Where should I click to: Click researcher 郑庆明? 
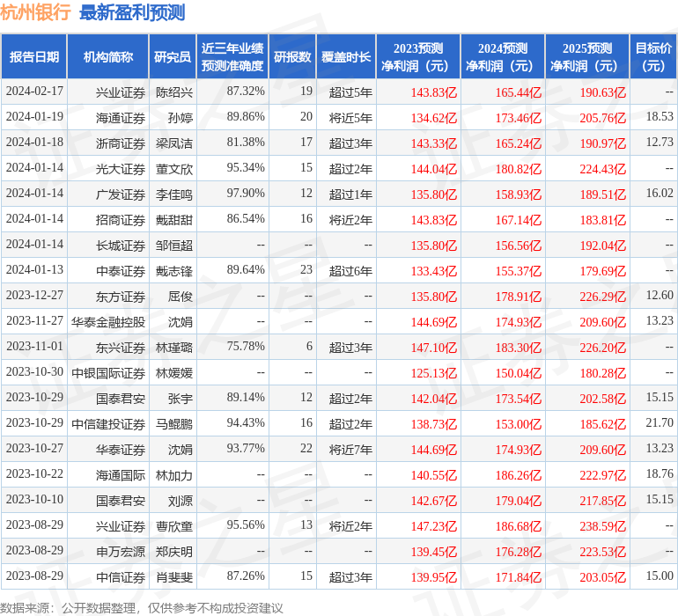(174, 551)
